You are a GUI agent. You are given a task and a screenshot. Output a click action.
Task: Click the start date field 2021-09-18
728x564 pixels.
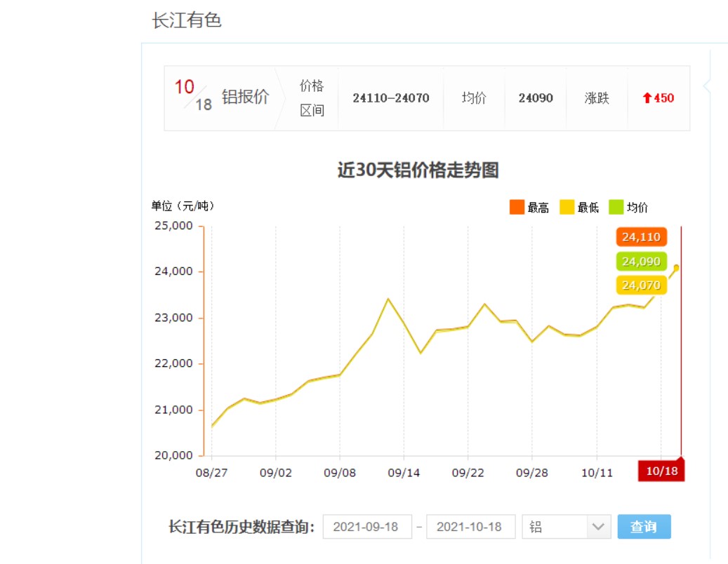[367, 527]
